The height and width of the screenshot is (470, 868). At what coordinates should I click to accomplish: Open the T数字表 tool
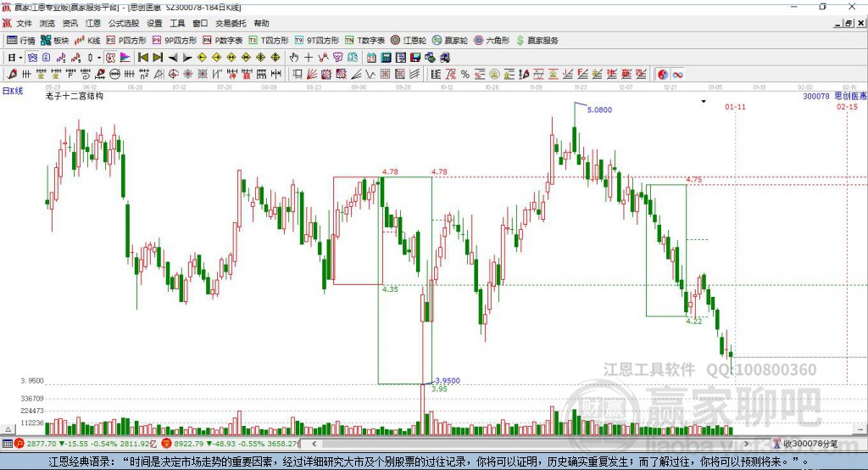364,41
